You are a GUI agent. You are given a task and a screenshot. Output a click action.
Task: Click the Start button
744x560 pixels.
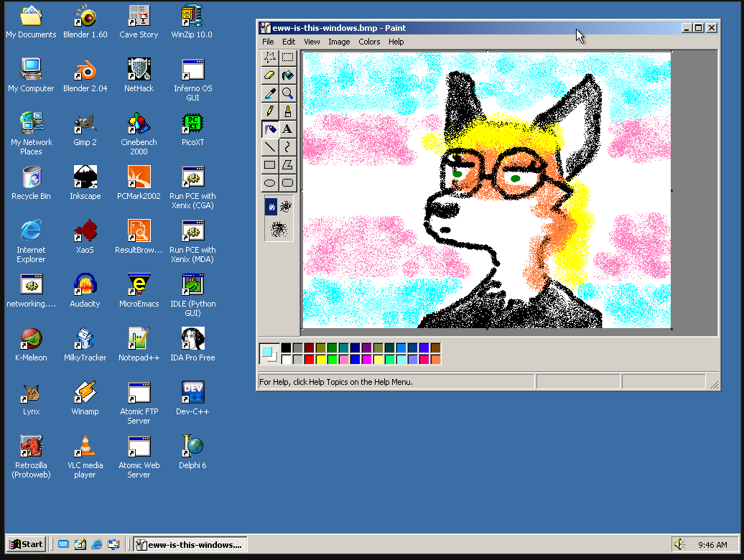[x=26, y=544]
